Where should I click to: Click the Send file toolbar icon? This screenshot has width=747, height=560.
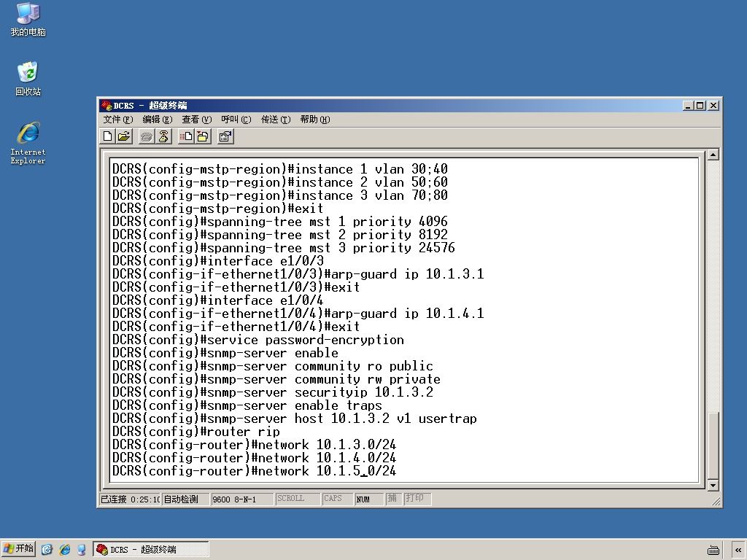point(186,136)
